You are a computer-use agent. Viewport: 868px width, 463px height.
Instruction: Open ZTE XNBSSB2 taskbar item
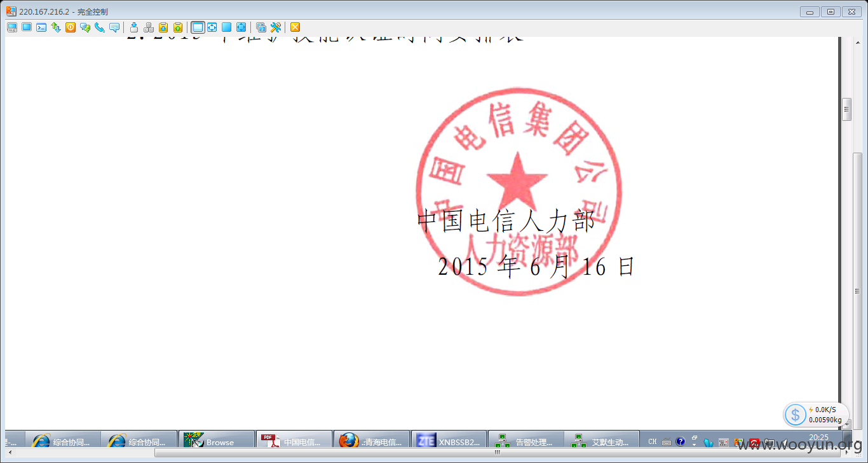tap(449, 441)
